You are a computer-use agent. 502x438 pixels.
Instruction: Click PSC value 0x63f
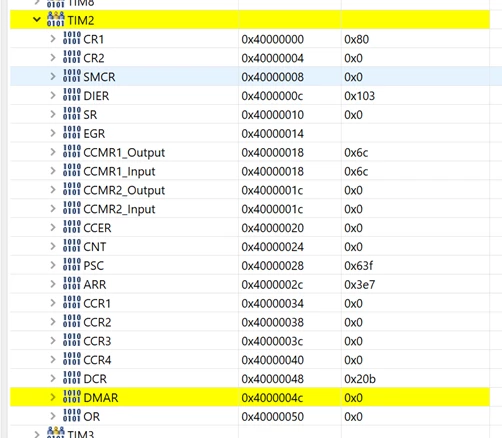358,266
